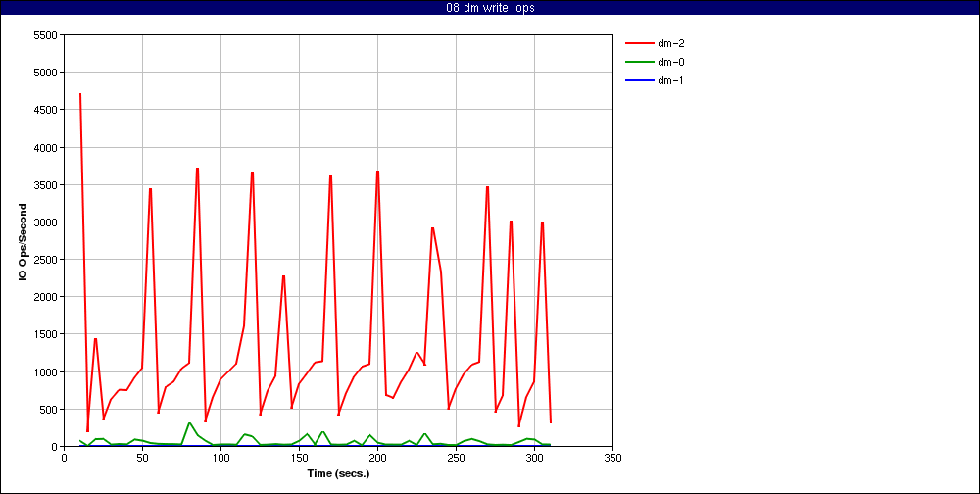This screenshot has width=980, height=494.
Task: Select the dm-1 legend label
Action: (670, 80)
